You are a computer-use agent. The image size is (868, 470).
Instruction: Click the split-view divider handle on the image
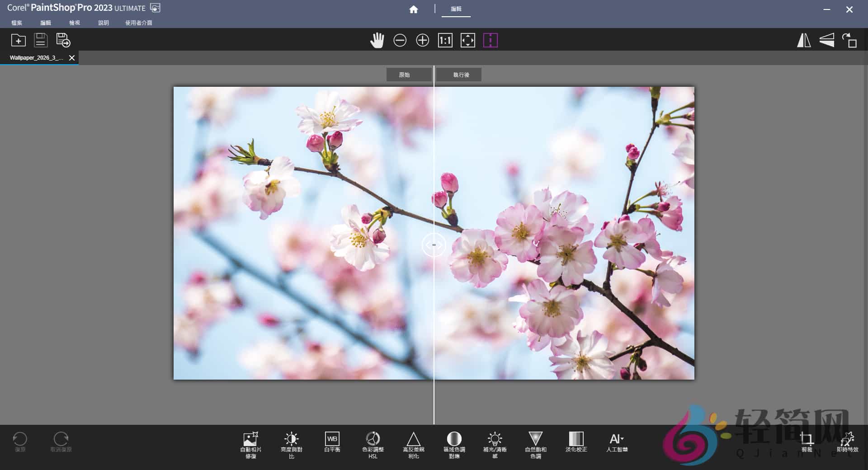(x=434, y=245)
